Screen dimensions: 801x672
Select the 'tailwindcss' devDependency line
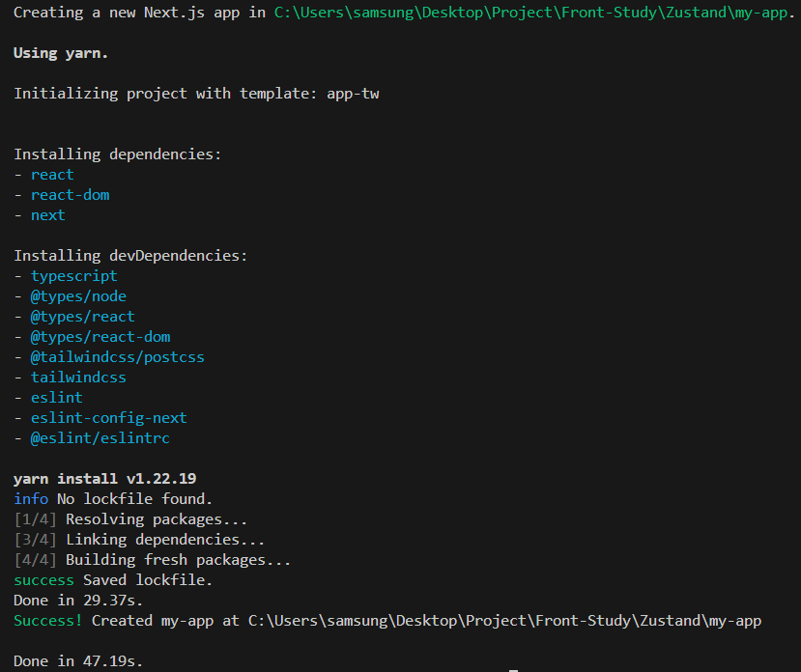pos(78,378)
